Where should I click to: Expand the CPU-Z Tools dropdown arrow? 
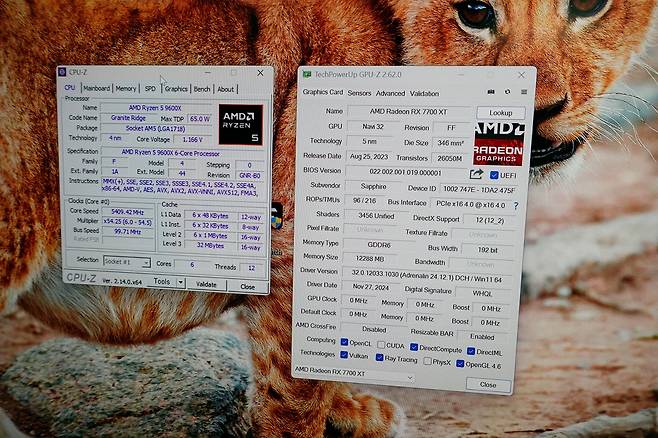click(178, 284)
